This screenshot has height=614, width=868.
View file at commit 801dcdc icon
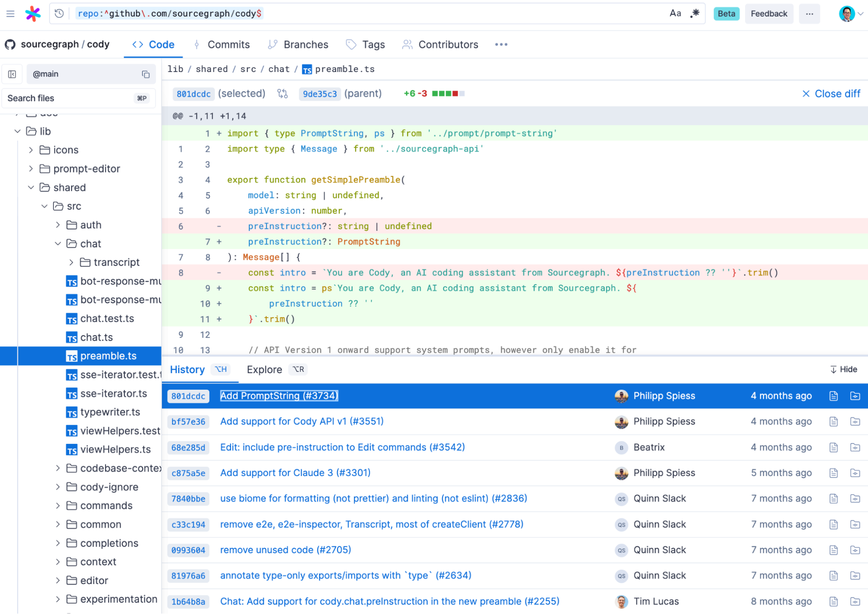coord(833,396)
